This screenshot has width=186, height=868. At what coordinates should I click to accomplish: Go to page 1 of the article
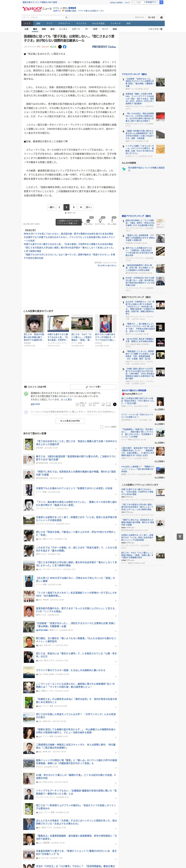pos(59,207)
